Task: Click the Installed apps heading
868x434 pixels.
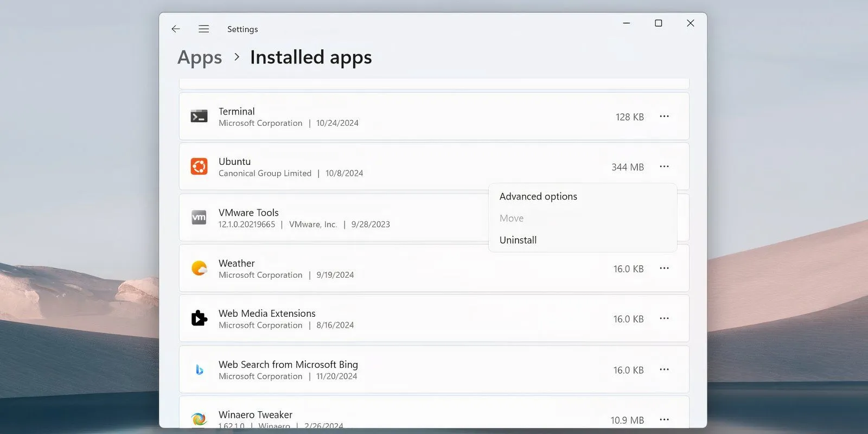Action: pos(311,57)
